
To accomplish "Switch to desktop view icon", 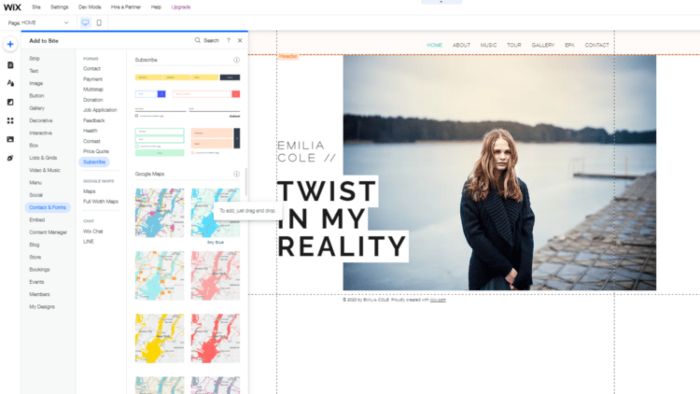I will (85, 23).
